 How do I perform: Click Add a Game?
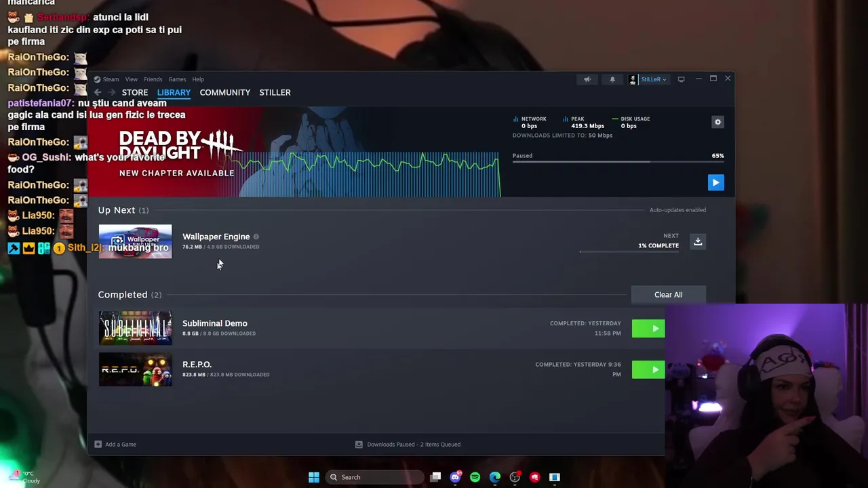[x=121, y=445]
